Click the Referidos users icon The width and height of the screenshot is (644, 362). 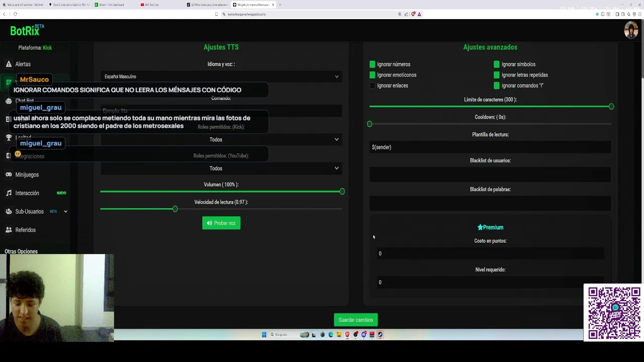[9, 230]
